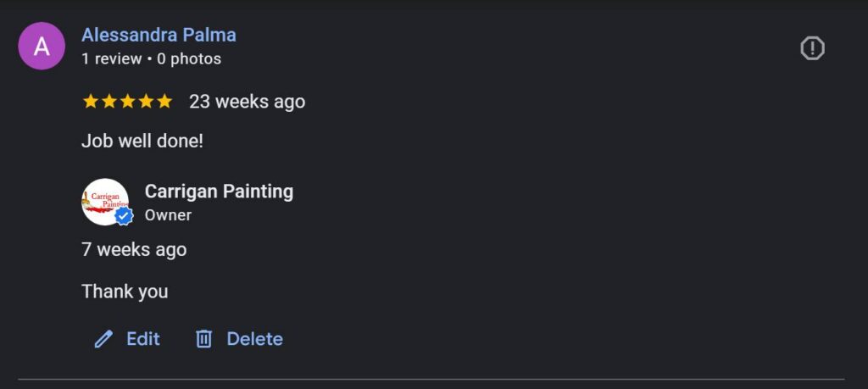Viewport: 868px width, 389px height.
Task: Click the 'Owner' label under business name
Action: point(168,215)
